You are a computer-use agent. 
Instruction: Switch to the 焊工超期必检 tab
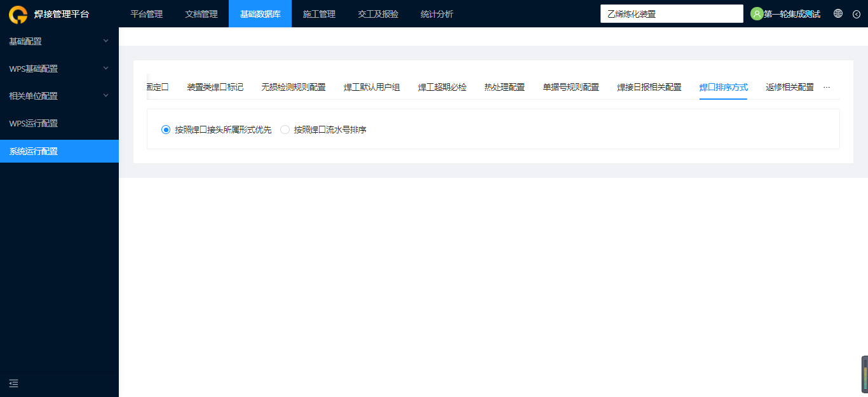[442, 87]
